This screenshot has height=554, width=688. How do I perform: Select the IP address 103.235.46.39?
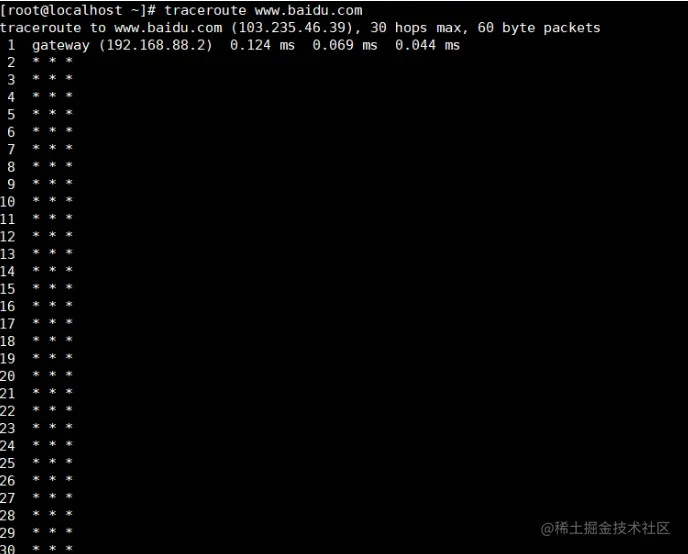pos(292,28)
